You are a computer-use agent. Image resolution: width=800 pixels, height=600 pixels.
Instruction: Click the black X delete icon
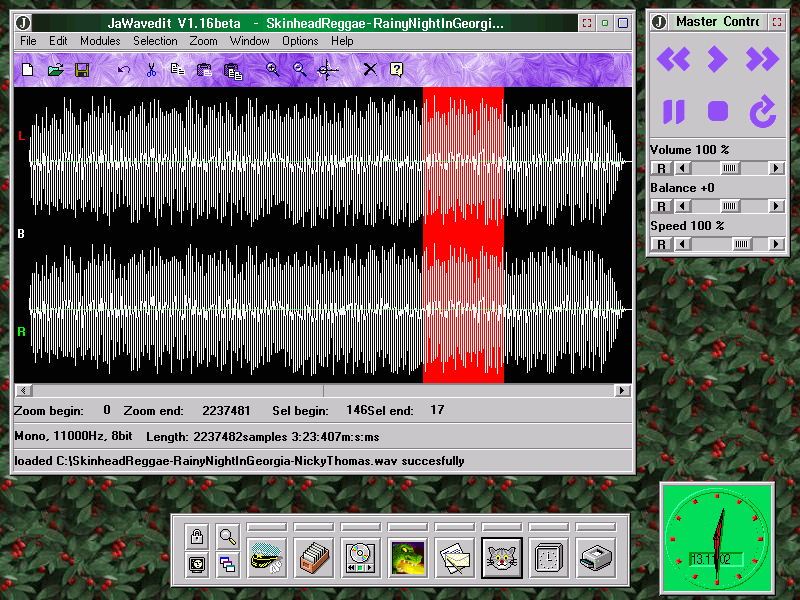pyautogui.click(x=370, y=70)
